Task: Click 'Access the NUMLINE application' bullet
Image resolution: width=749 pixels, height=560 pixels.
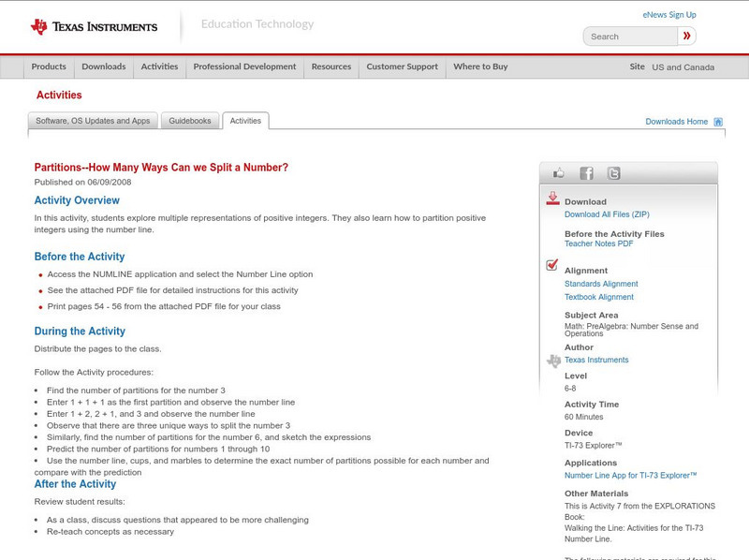Action: point(180,274)
